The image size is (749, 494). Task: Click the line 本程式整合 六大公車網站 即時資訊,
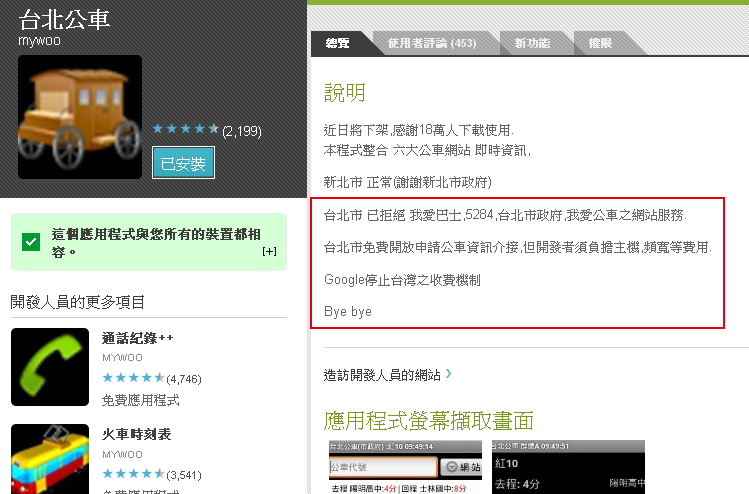click(x=427, y=150)
